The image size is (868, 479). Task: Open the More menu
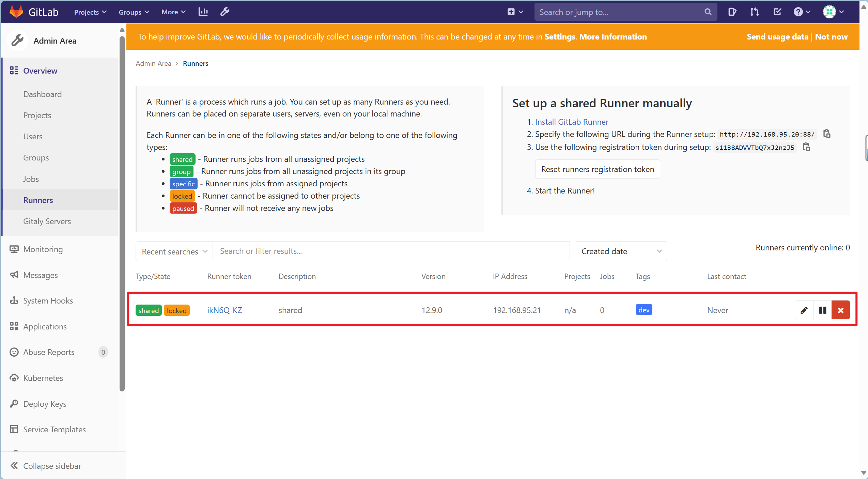coord(173,12)
